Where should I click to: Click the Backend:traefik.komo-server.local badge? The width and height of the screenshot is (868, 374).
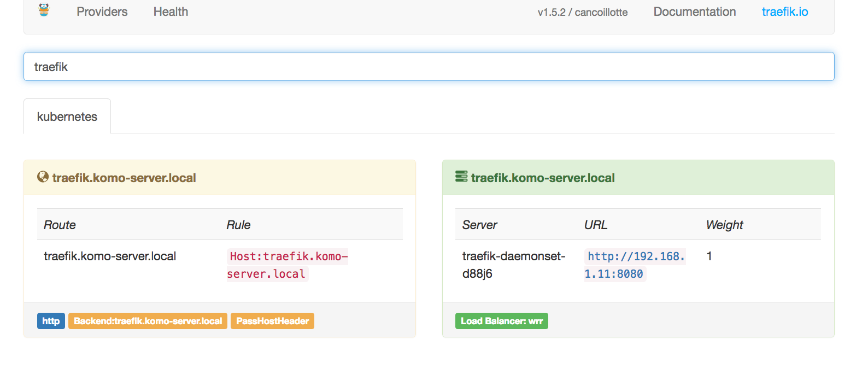pos(148,321)
